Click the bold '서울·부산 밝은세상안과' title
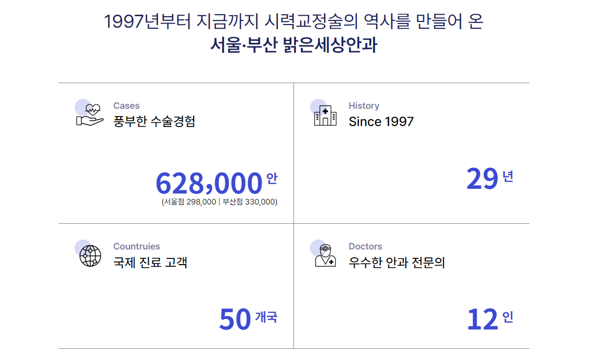Image resolution: width=599 pixels, height=364 pixels. (x=294, y=44)
